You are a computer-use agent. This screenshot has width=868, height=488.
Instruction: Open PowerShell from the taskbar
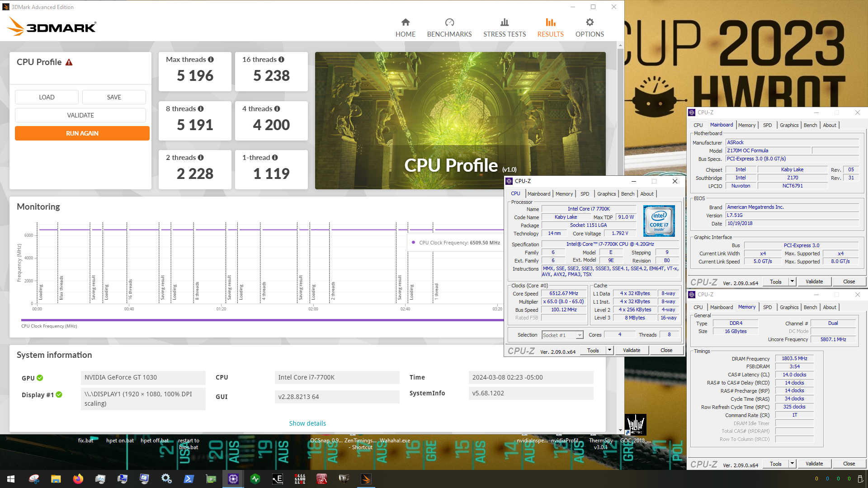coord(189,479)
